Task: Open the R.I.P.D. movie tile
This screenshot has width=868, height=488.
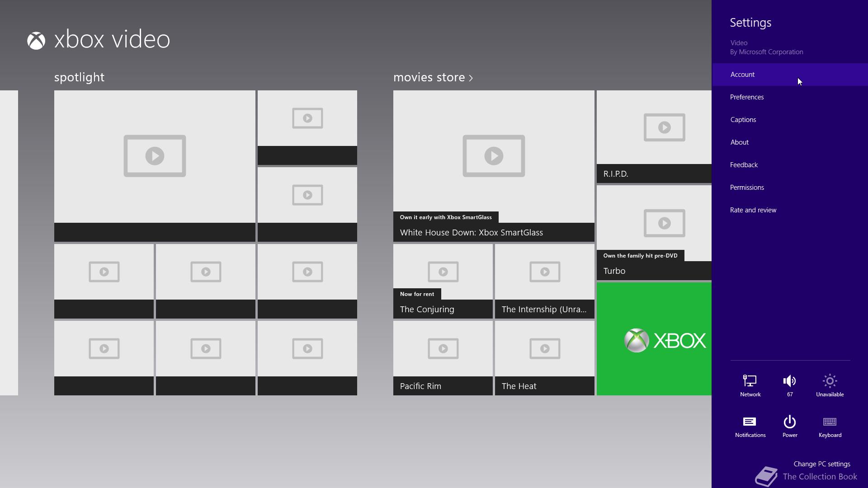Action: (654, 136)
